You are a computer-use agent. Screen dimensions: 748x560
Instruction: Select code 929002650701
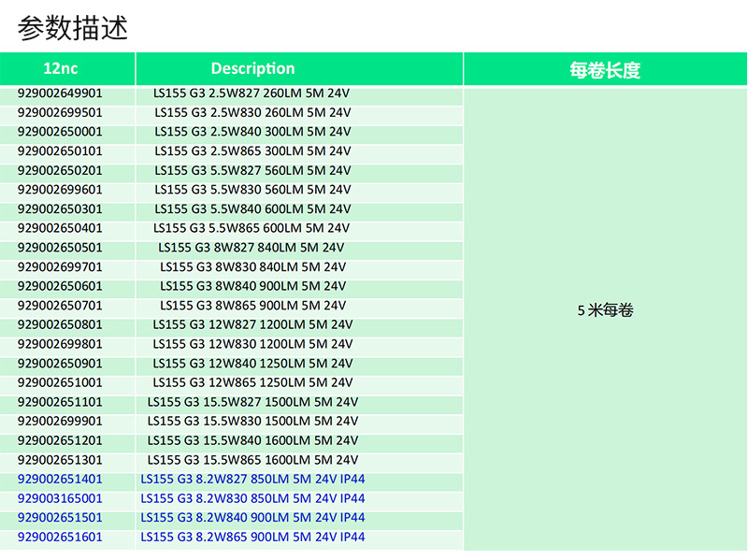(60, 306)
